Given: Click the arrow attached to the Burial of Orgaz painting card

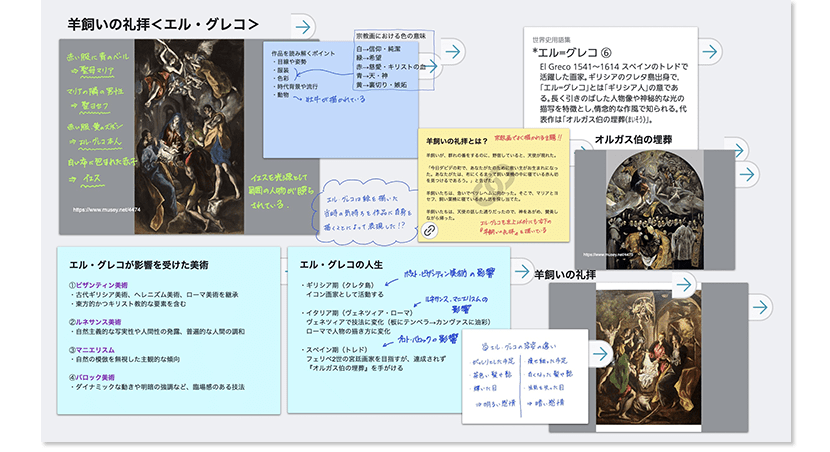Looking at the screenshot, I should pos(747,175).
